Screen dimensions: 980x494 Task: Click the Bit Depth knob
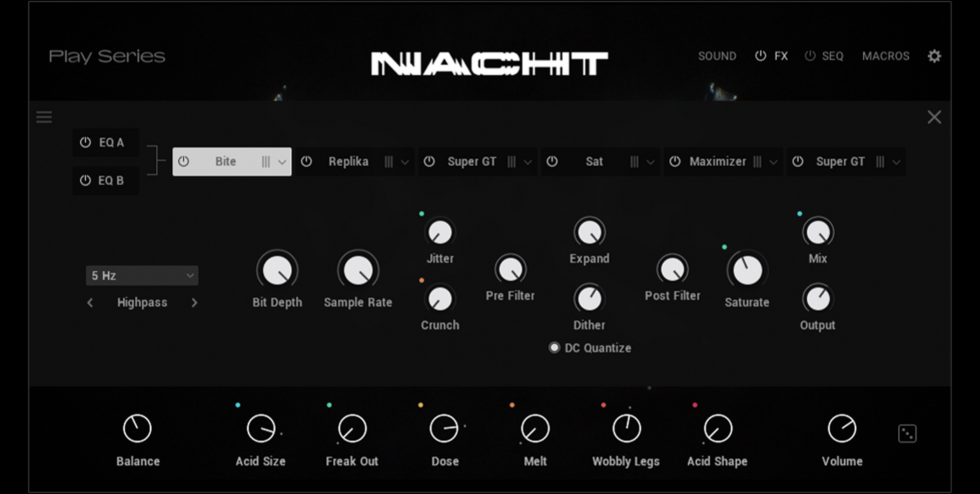coord(277,270)
